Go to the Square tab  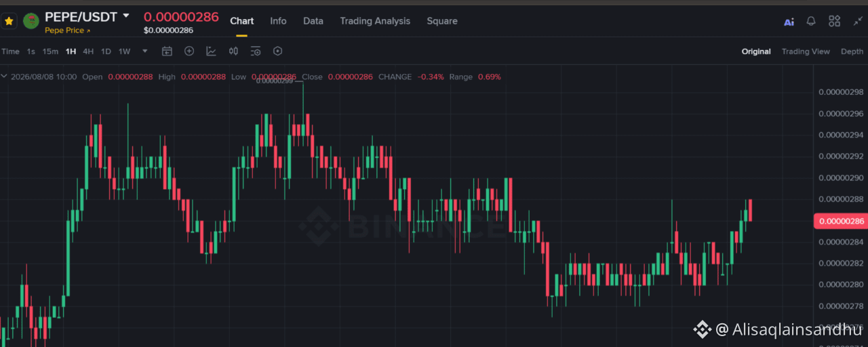pyautogui.click(x=442, y=21)
